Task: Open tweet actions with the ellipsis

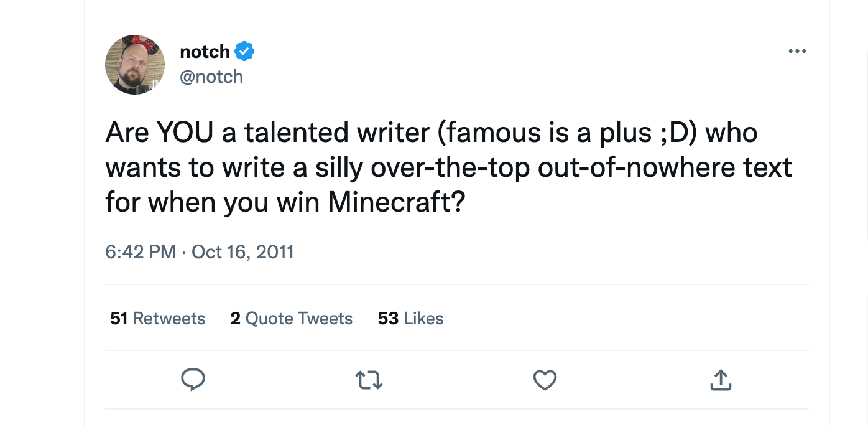Action: (x=796, y=51)
